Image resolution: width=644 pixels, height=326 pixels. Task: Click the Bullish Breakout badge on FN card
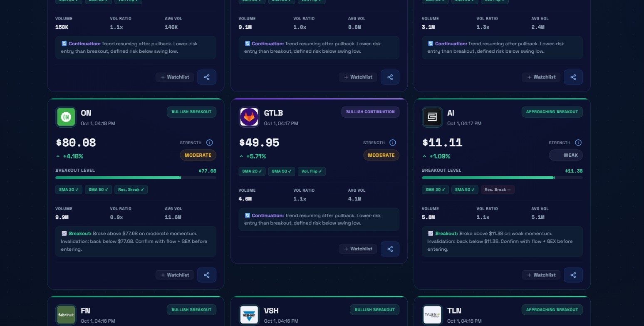pyautogui.click(x=191, y=310)
